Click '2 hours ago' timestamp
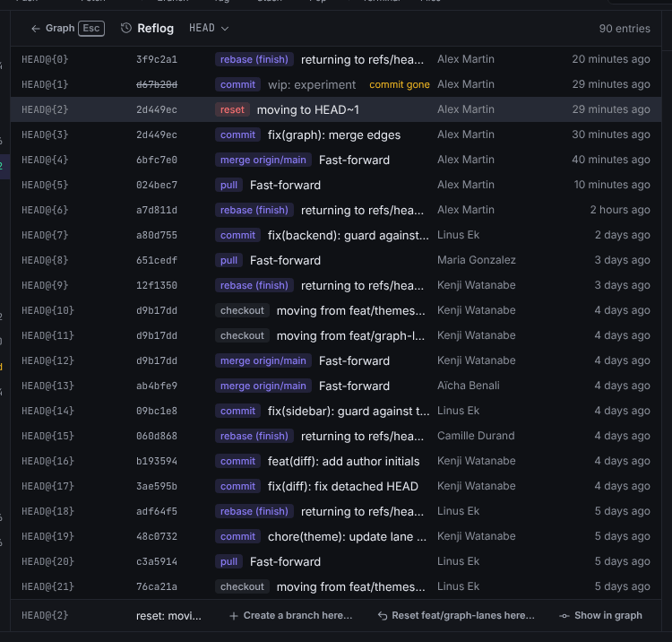672x642 pixels. coord(620,210)
